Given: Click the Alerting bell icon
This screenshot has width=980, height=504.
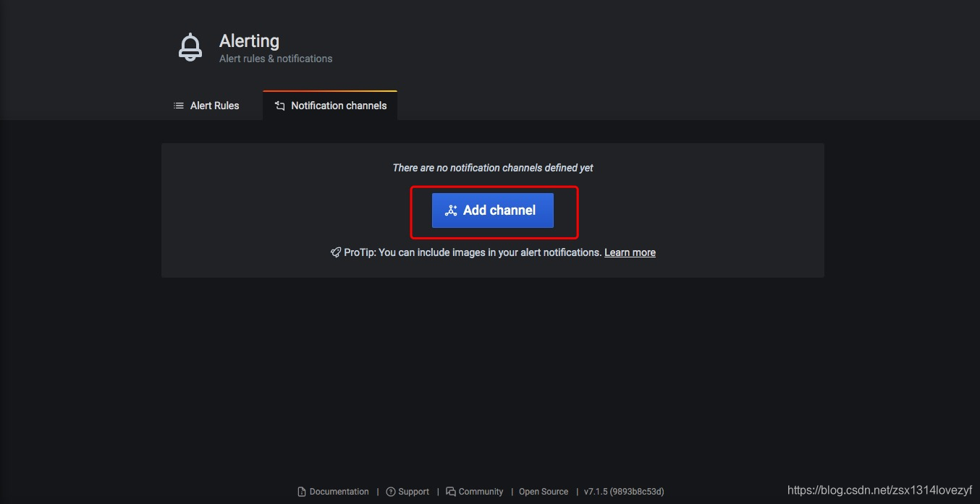Looking at the screenshot, I should click(190, 48).
